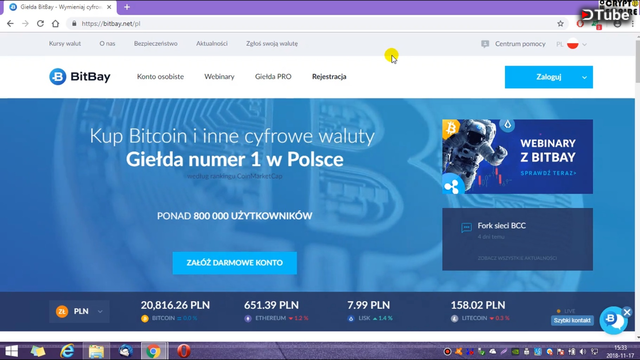This screenshot has width=640, height=360.
Task: Click the browser forward arrow
Action: pos(25,24)
